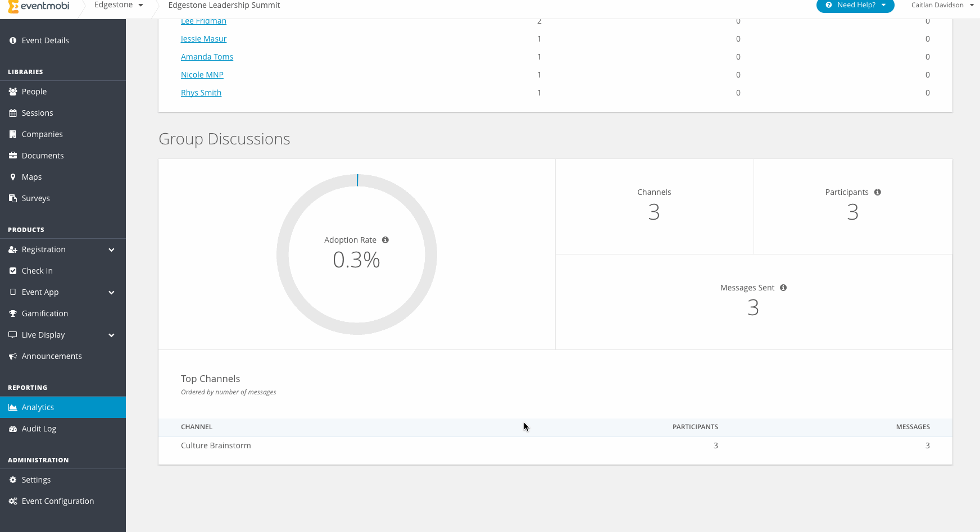
Task: Expand the Registration submenu chevron
Action: [x=111, y=250]
